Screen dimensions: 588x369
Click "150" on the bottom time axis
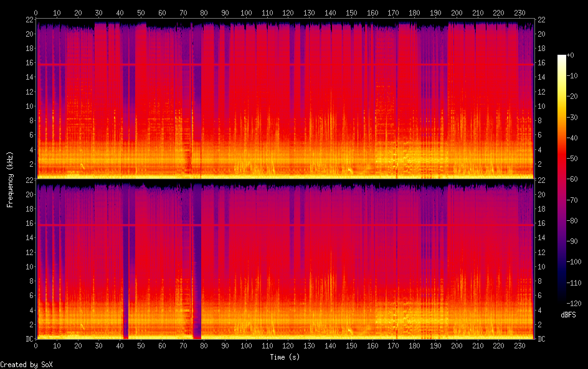pos(351,346)
